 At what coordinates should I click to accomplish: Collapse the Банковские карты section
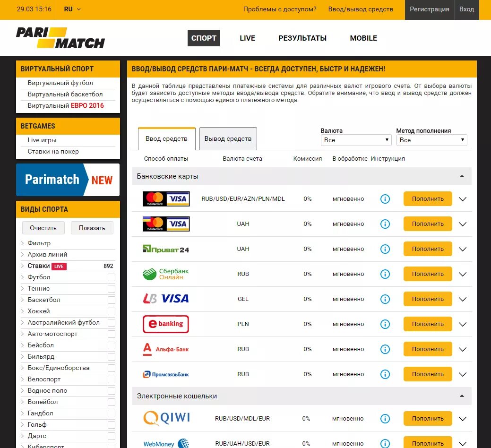(462, 176)
